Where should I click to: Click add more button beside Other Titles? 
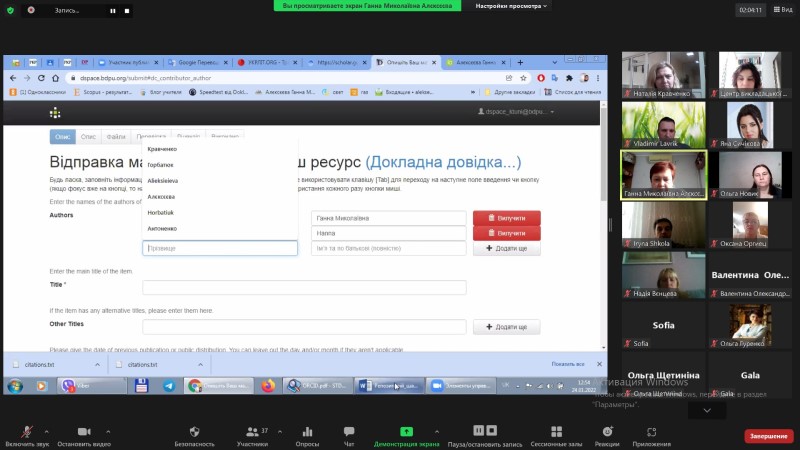click(x=506, y=327)
